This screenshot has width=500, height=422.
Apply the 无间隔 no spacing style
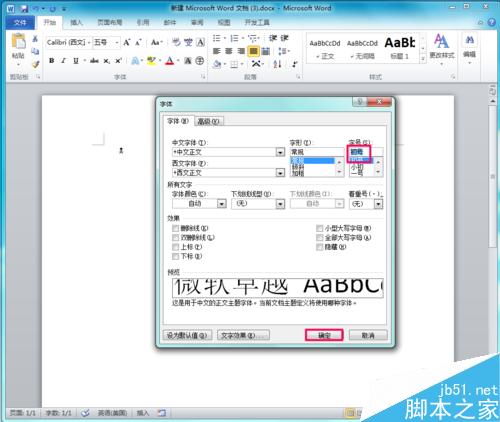pyautogui.click(x=362, y=49)
